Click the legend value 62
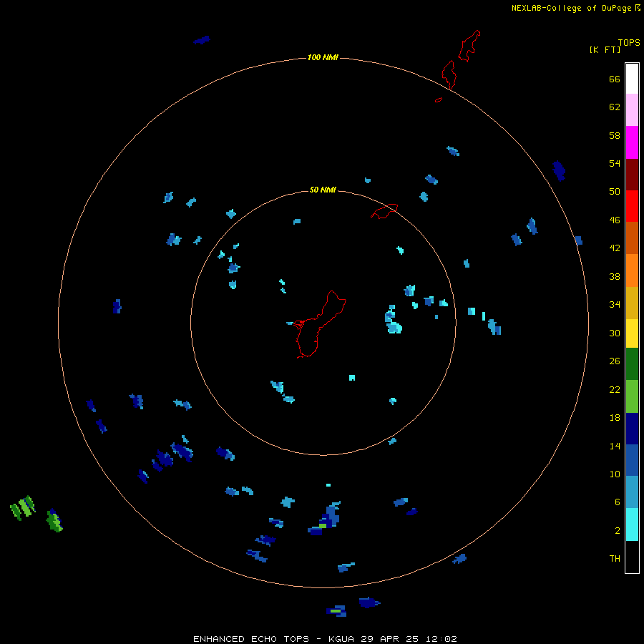Viewport: 644px width, 644px height. (615, 107)
